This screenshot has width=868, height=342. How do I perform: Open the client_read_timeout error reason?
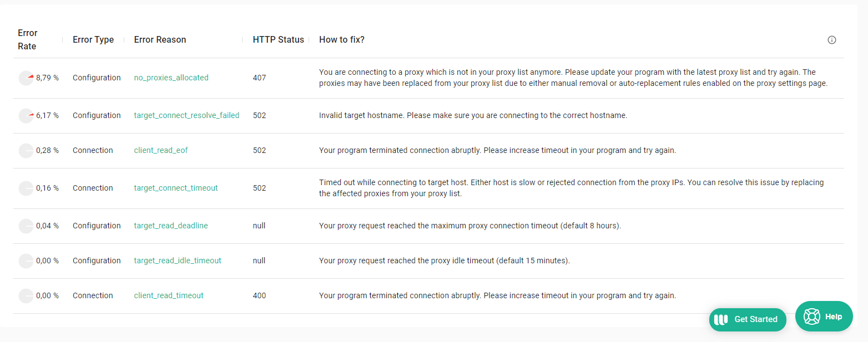169,296
